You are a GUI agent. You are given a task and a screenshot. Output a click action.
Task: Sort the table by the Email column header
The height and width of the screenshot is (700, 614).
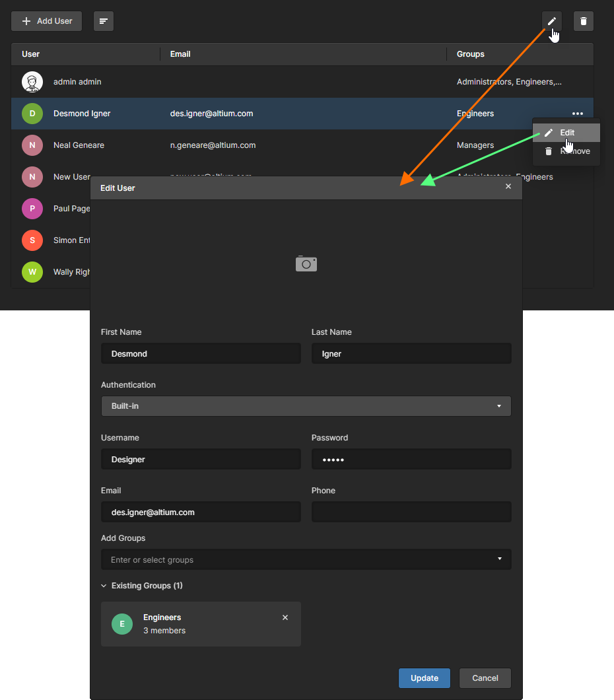tap(180, 53)
